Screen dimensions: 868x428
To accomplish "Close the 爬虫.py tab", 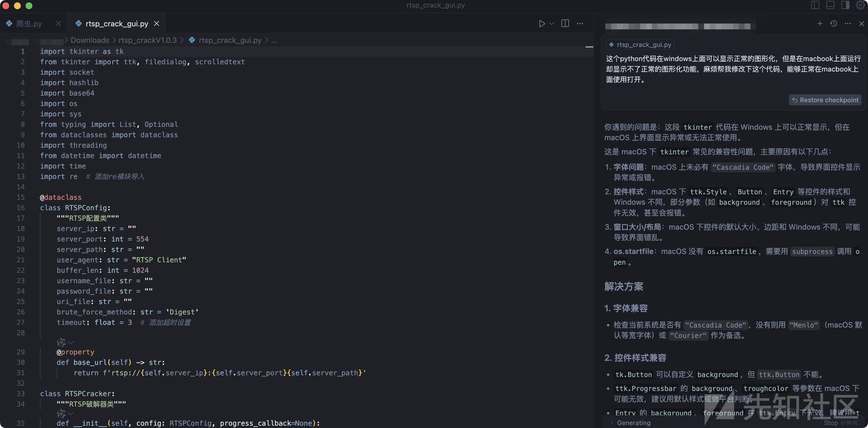I will (58, 23).
